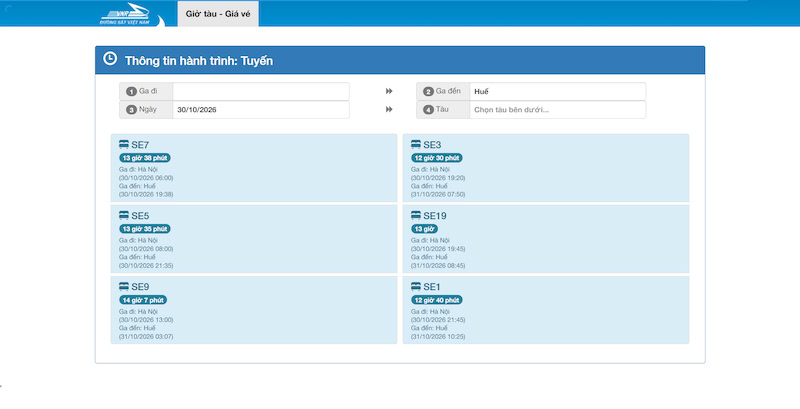
Task: Click the number 4 badge beside Tàu
Action: tap(428, 110)
